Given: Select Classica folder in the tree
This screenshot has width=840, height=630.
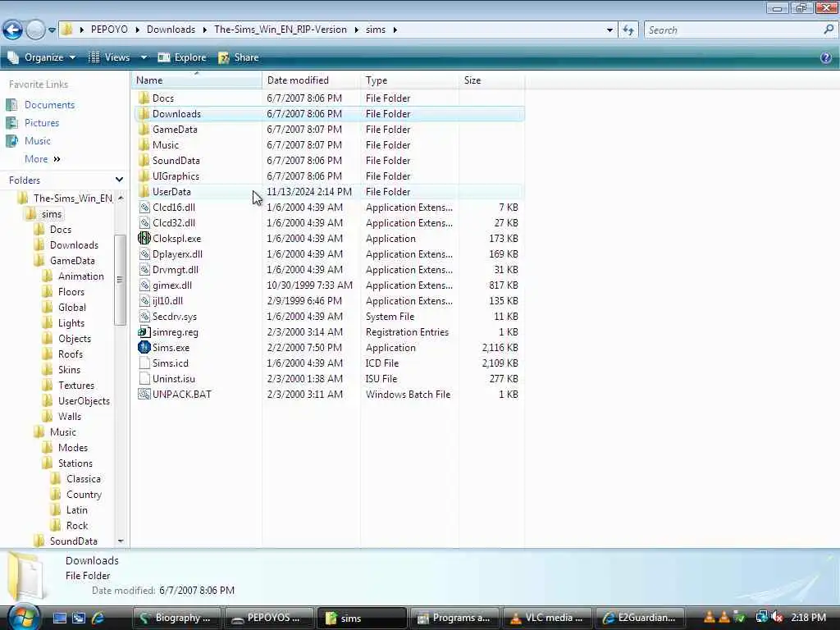Looking at the screenshot, I should pyautogui.click(x=83, y=478).
